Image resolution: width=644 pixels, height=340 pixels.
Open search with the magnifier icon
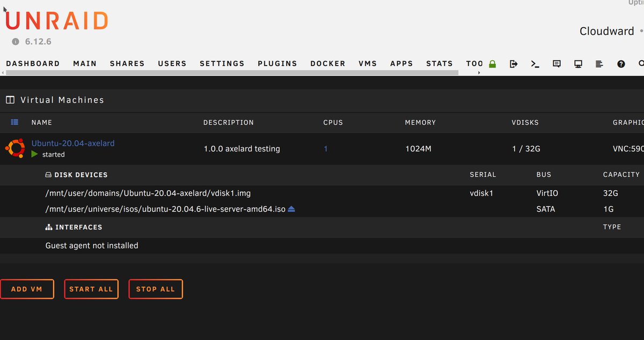641,63
